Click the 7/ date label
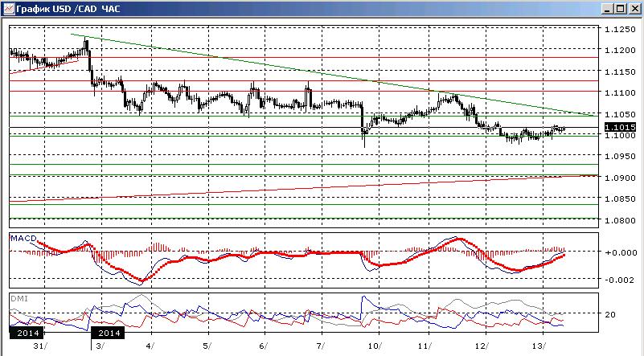The width and height of the screenshot is (644, 356). [x=320, y=346]
